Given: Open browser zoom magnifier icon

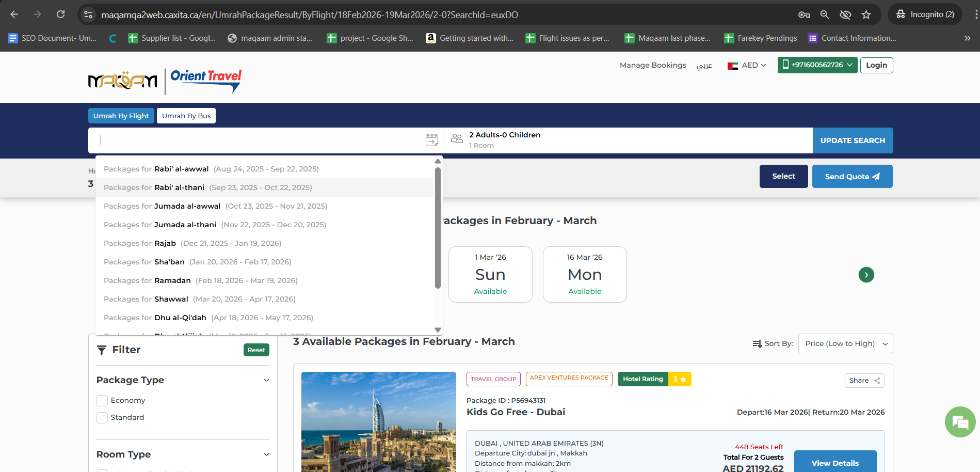Looking at the screenshot, I should tap(825, 14).
